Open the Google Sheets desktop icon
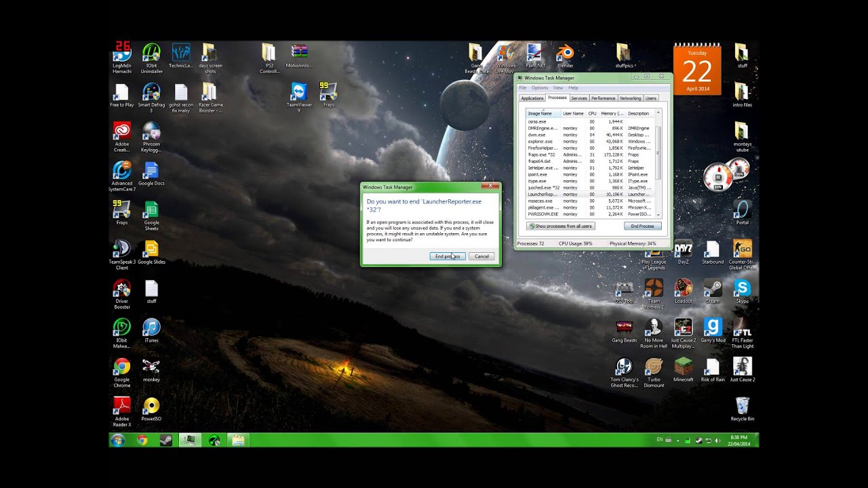 pos(151,216)
